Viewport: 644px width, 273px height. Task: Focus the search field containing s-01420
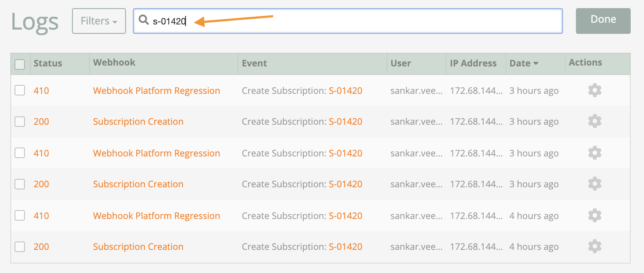pos(347,21)
